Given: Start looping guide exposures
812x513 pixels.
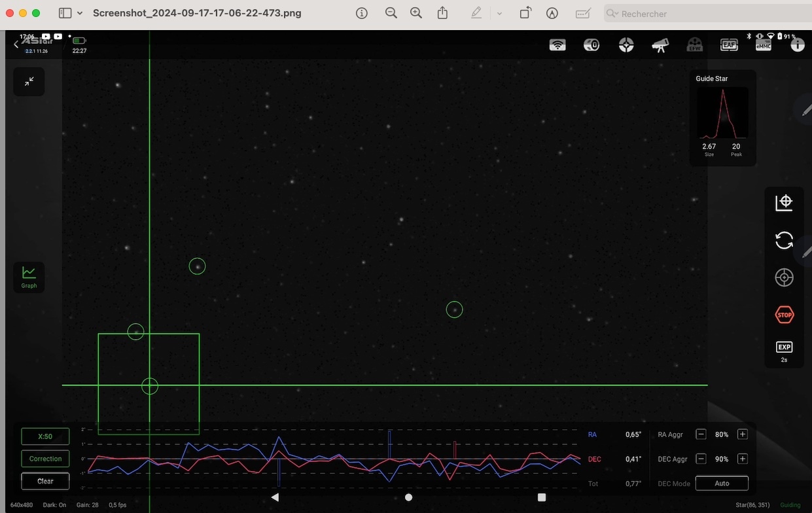Looking at the screenshot, I should point(784,240).
